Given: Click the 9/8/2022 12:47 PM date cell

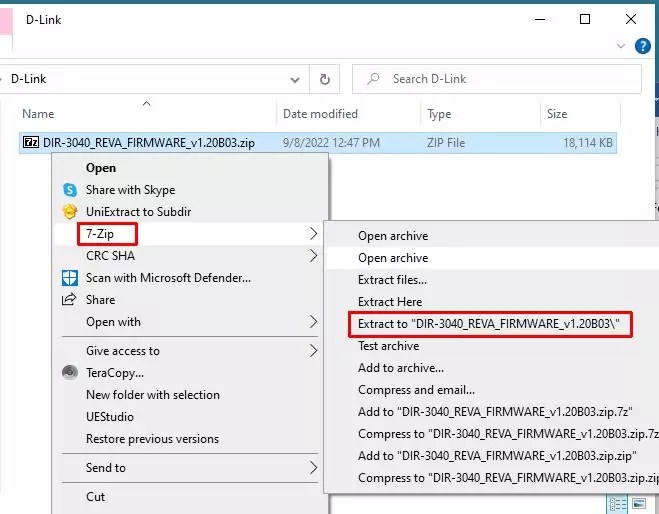Looking at the screenshot, I should tap(331, 143).
